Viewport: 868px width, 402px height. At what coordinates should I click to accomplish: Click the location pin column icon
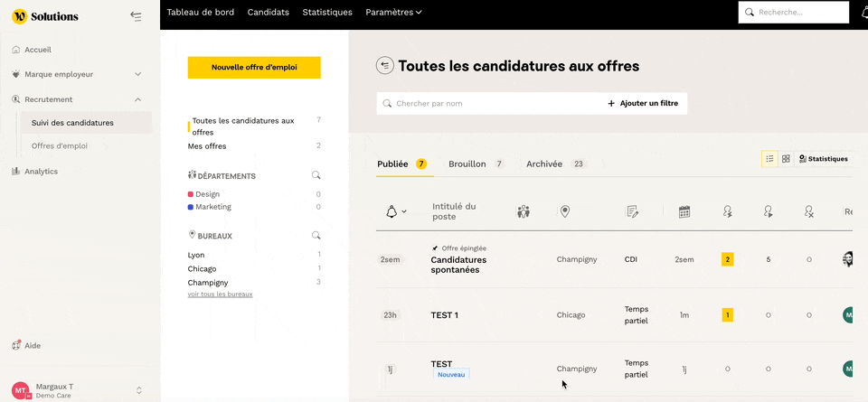565,211
